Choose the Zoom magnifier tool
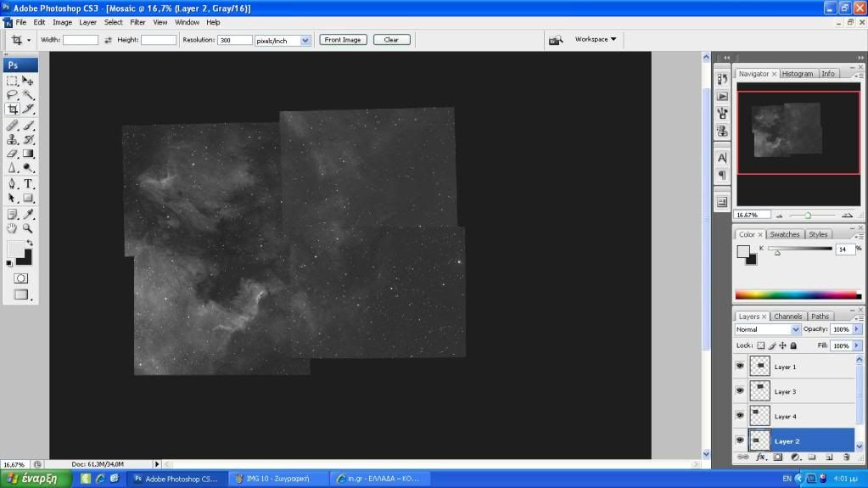The width and height of the screenshot is (868, 488). point(28,228)
